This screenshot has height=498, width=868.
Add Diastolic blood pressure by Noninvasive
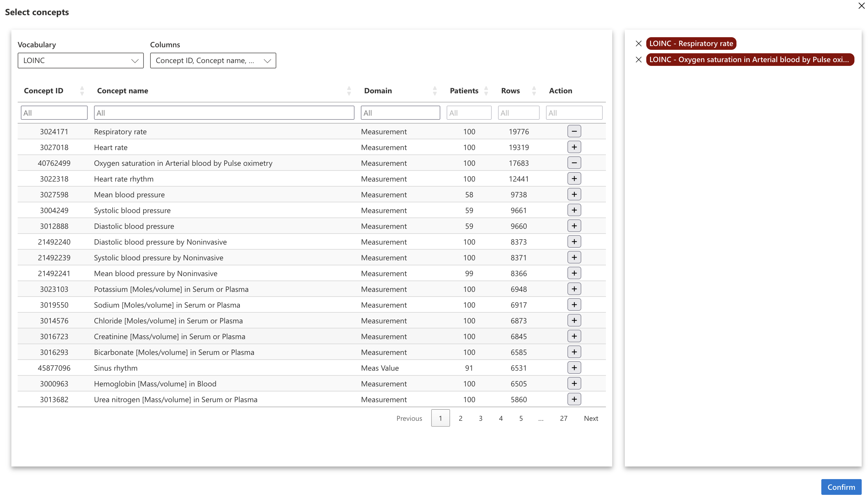(574, 241)
